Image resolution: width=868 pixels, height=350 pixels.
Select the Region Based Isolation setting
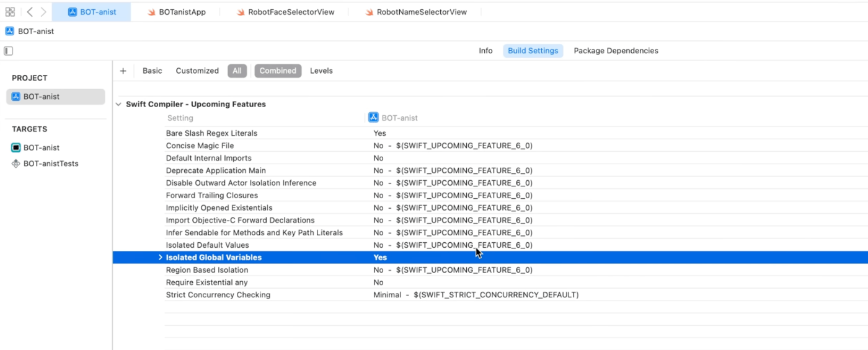[x=207, y=270]
